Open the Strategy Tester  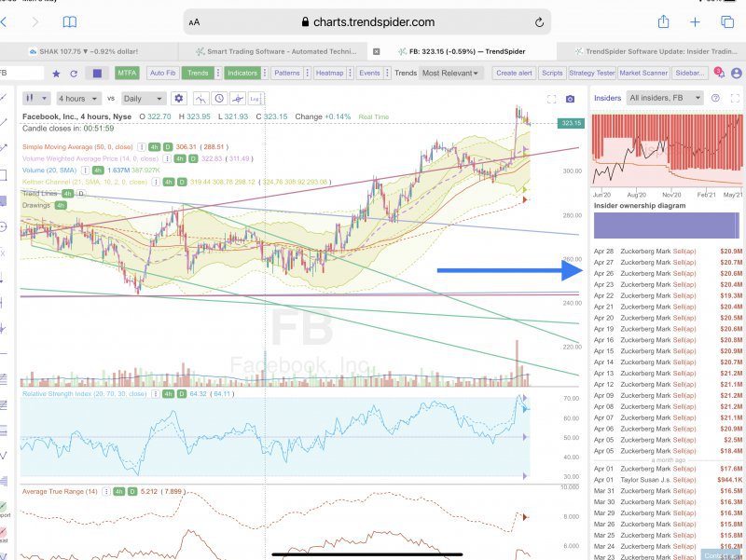point(592,74)
